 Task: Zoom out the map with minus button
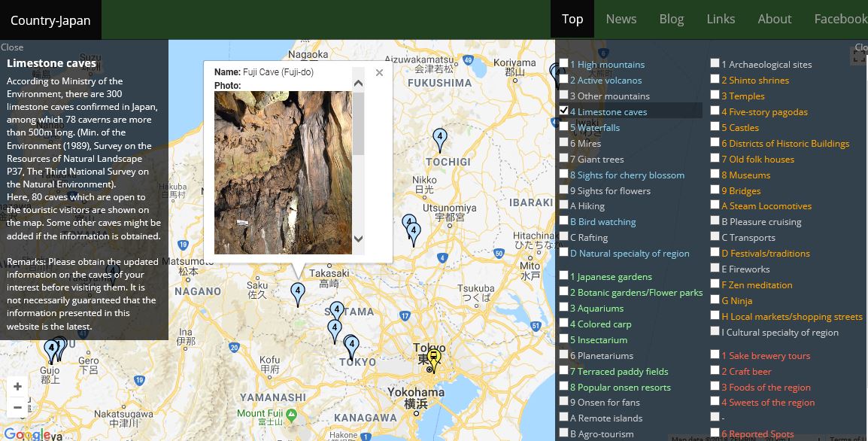17,407
